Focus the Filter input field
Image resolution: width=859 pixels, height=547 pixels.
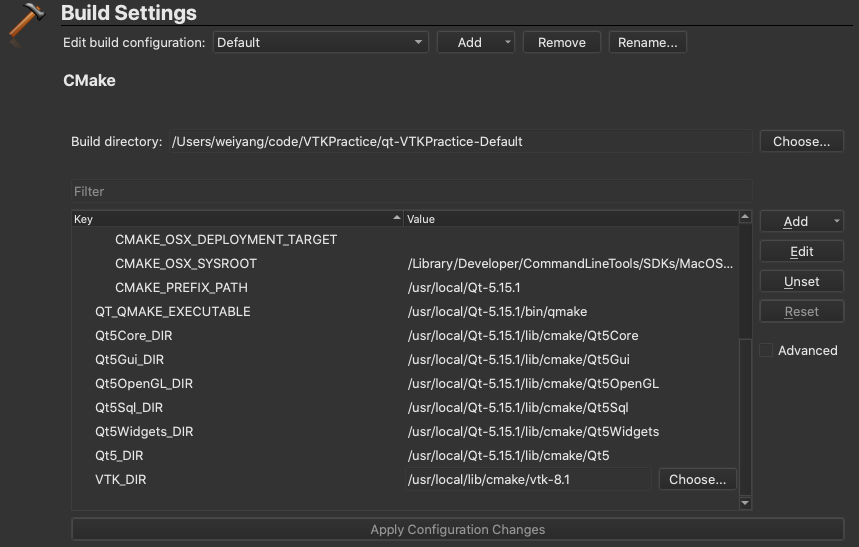coord(411,191)
